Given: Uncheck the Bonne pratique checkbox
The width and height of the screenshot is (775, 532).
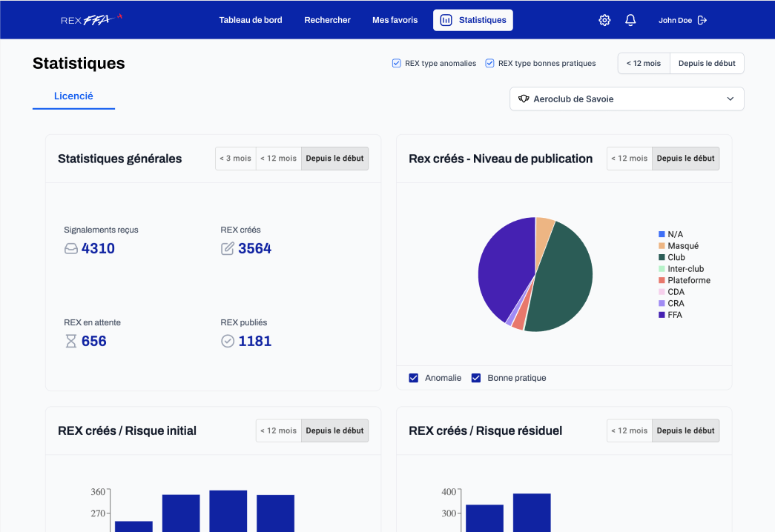Looking at the screenshot, I should tap(476, 378).
